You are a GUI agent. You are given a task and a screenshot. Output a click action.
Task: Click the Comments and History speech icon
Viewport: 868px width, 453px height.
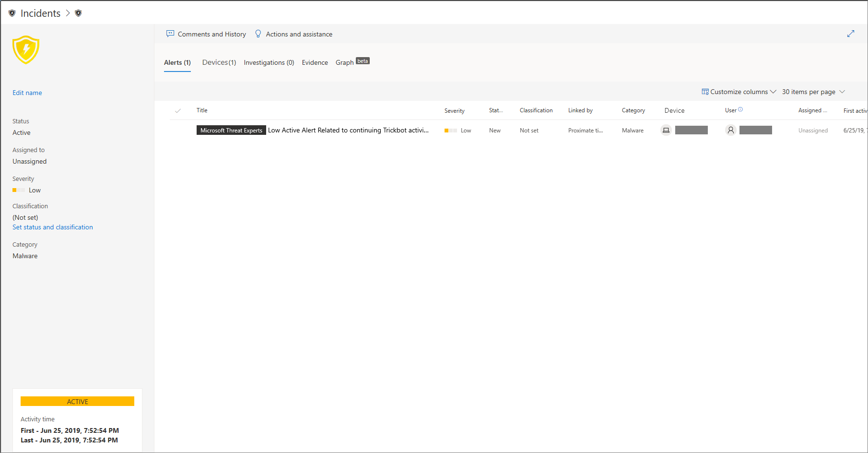(x=170, y=34)
